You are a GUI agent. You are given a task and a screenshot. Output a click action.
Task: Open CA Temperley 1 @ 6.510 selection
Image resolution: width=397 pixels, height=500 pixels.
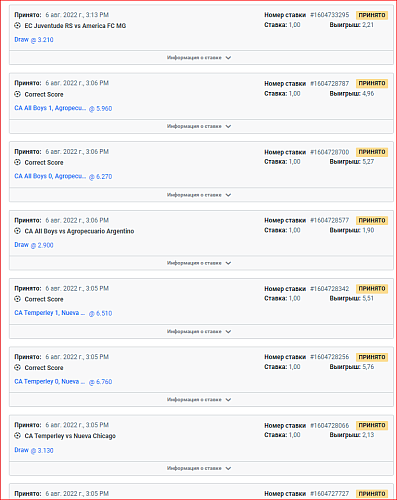(63, 313)
